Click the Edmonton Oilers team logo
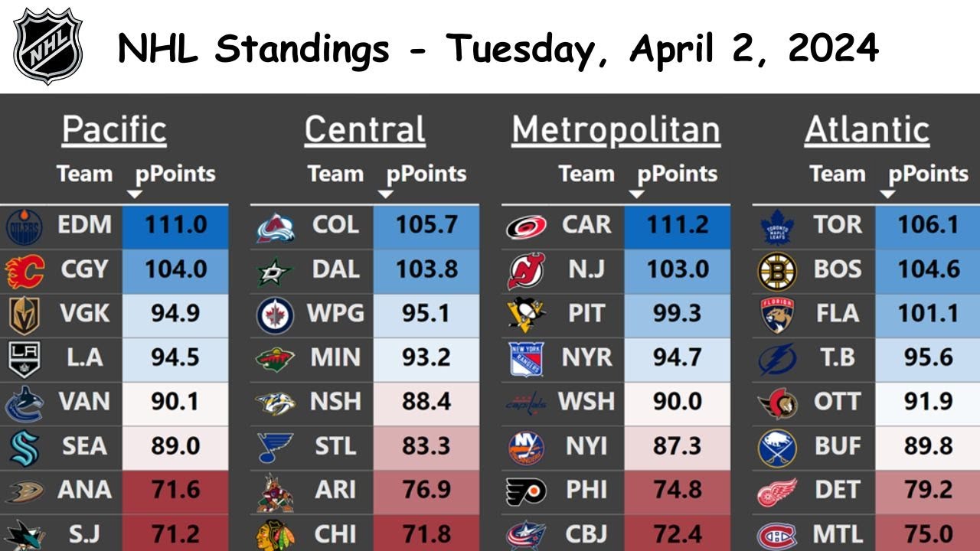 coord(23,227)
